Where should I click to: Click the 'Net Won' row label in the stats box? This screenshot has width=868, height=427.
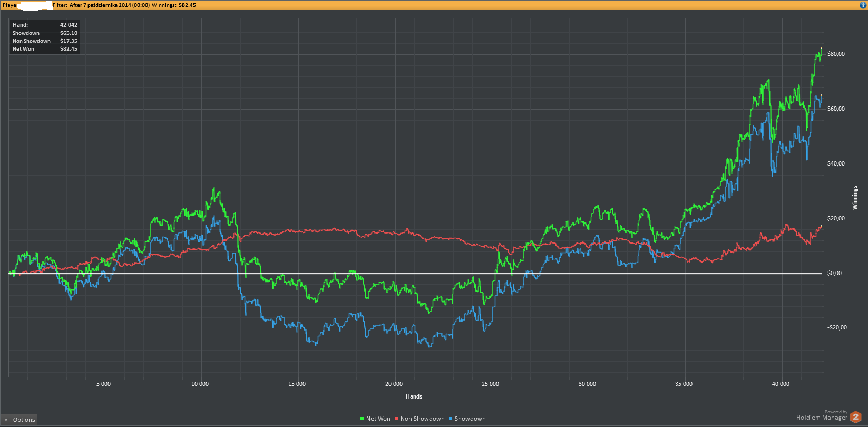click(23, 49)
